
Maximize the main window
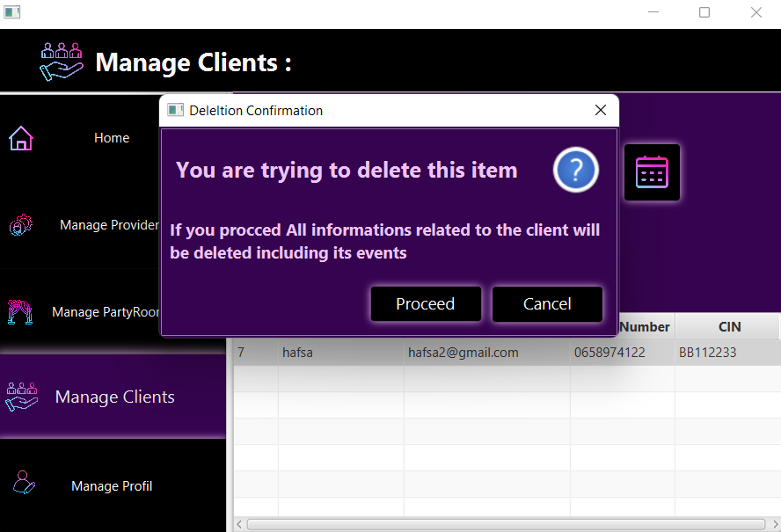(704, 12)
